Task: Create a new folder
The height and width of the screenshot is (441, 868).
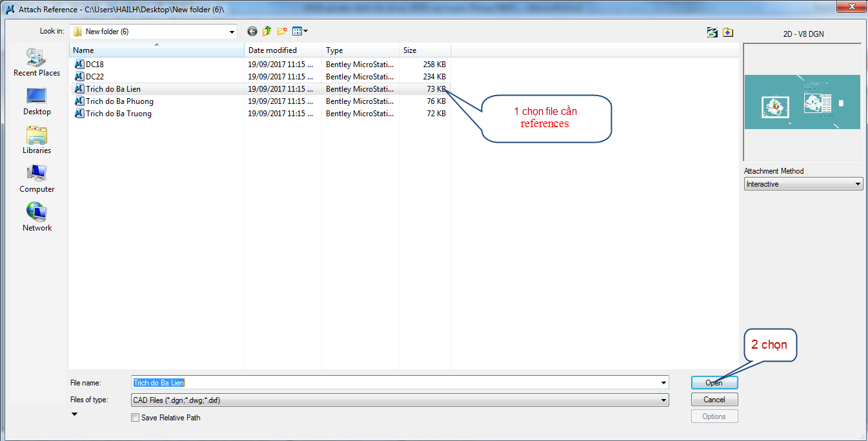Action: pos(282,32)
